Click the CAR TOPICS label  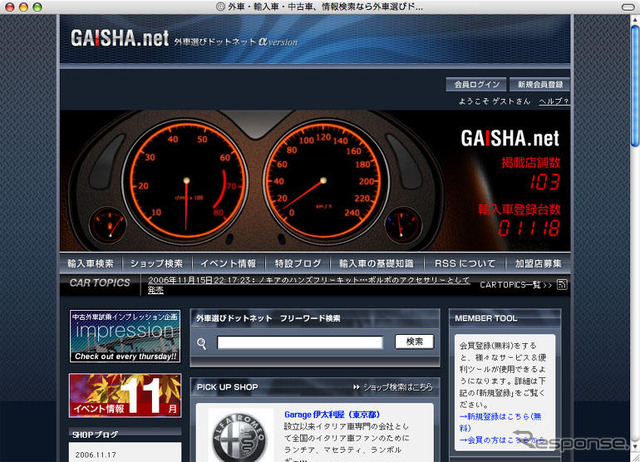tap(100, 283)
